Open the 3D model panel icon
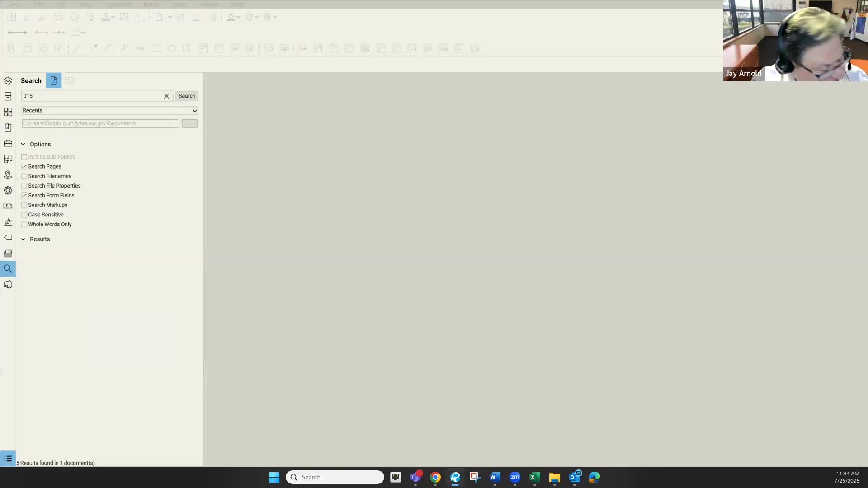Viewport: 868px width, 488px height. [x=8, y=284]
